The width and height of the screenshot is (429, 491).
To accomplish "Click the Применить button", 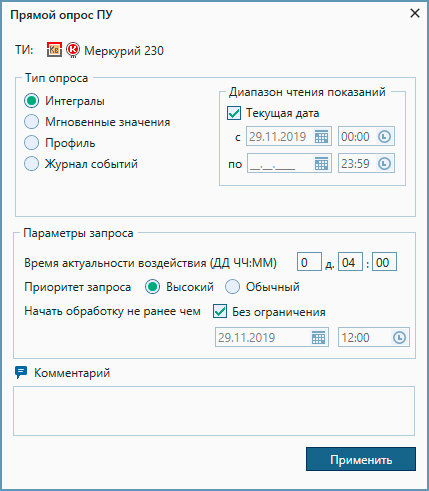I will (361, 459).
